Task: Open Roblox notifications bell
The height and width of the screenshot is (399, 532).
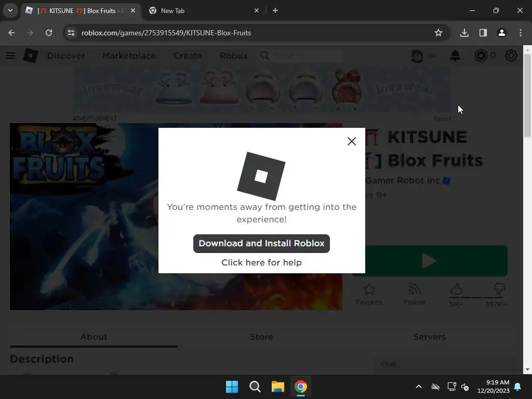Action: coord(455,55)
